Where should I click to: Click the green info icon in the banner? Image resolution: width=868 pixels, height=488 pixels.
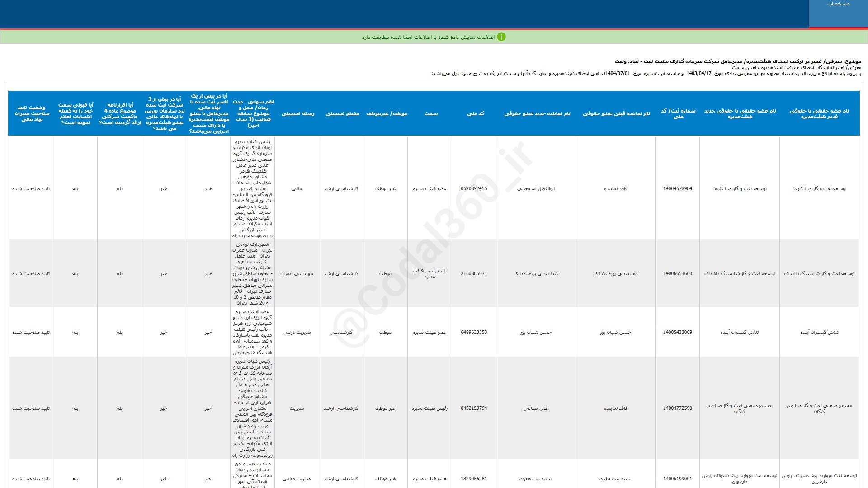(x=501, y=37)
